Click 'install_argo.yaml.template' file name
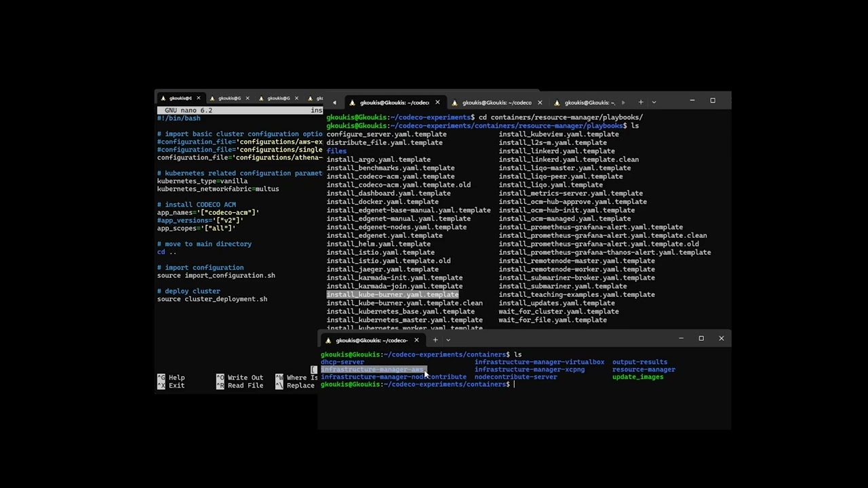This screenshot has width=868, height=488. (378, 160)
